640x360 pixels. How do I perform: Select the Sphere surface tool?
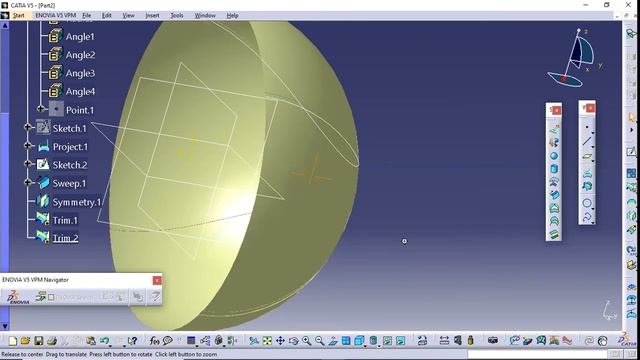pyautogui.click(x=554, y=156)
